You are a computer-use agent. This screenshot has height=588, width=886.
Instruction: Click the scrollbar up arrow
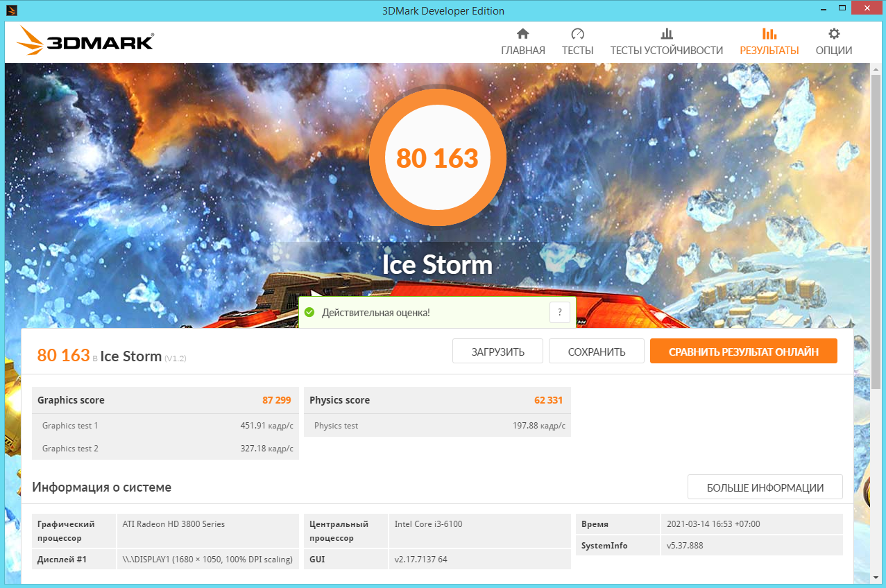[x=876, y=68]
